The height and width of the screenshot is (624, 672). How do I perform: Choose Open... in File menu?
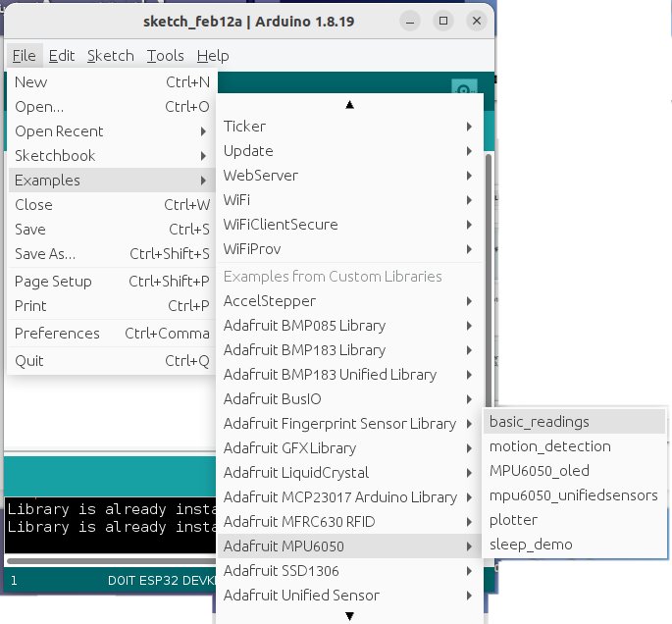pos(112,106)
